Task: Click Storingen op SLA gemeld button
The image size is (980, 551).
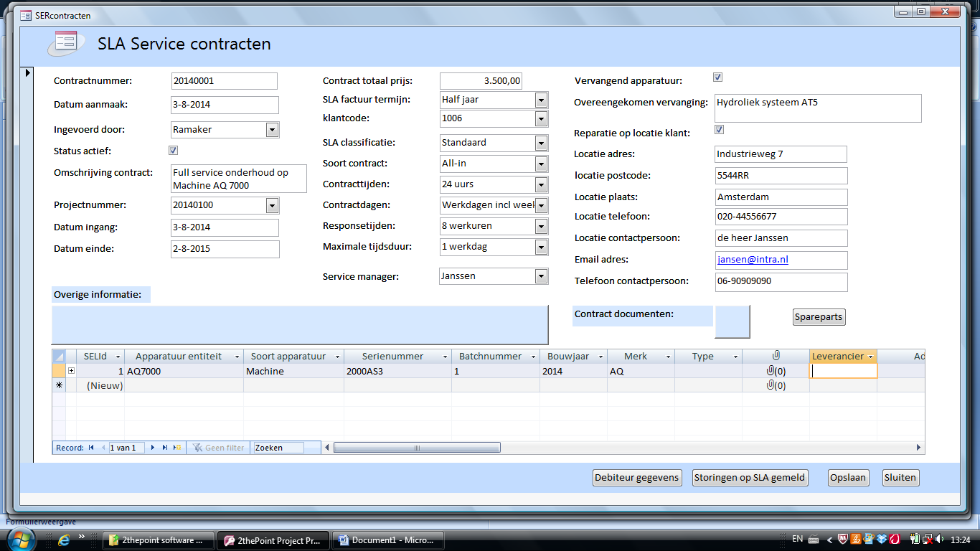Action: click(750, 478)
